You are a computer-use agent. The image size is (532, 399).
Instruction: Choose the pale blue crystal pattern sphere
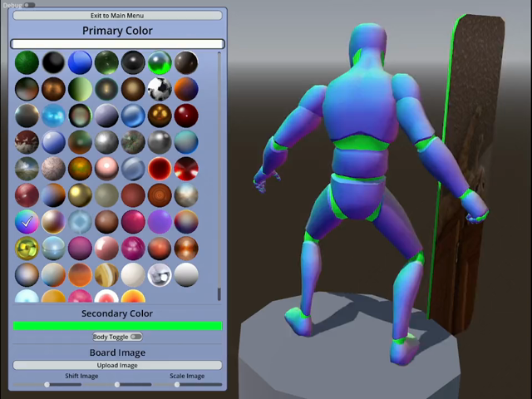tap(80, 222)
